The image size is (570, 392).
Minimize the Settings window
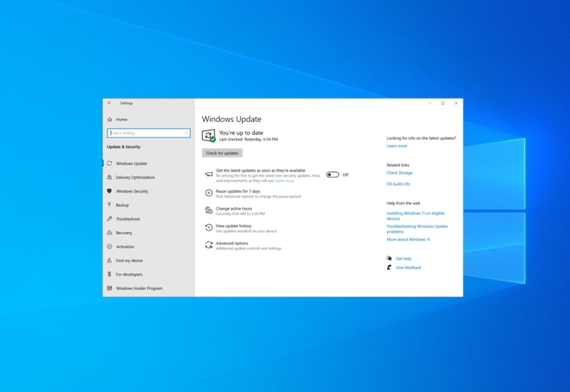[x=430, y=103]
